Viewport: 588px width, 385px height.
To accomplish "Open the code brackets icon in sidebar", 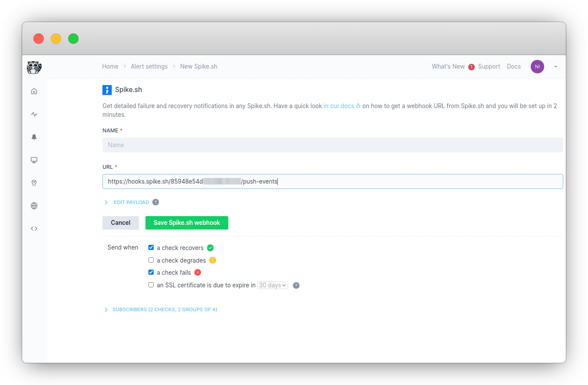I will click(x=34, y=229).
